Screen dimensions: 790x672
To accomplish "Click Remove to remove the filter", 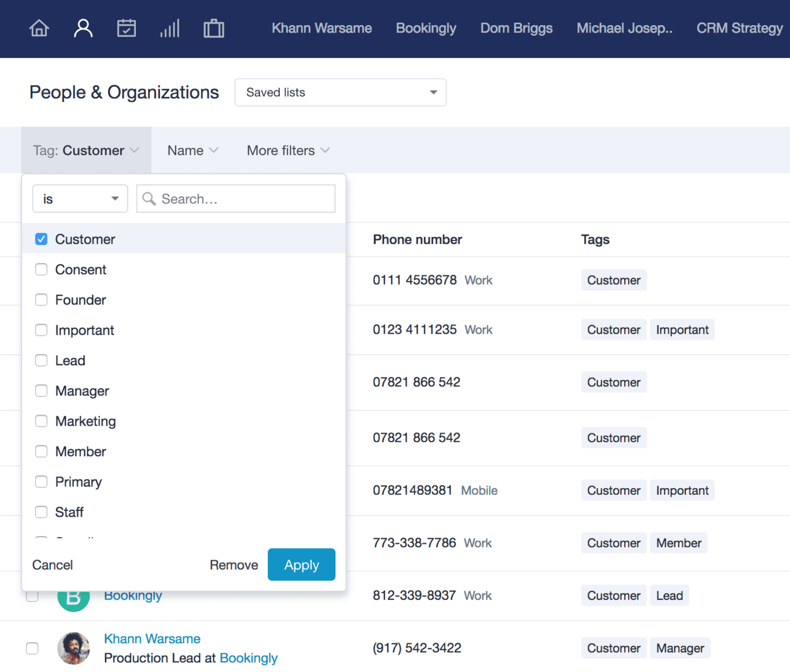I will (x=234, y=565).
